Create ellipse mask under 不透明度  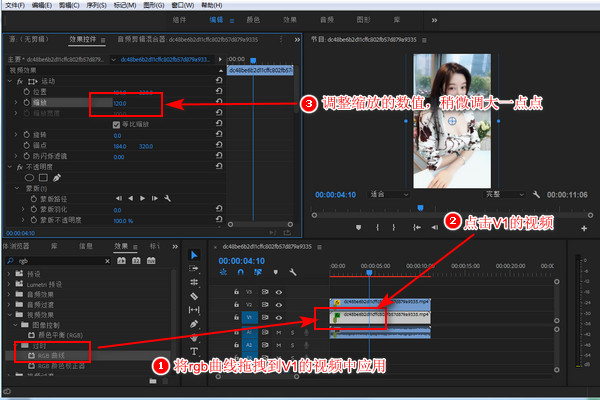[x=29, y=178]
